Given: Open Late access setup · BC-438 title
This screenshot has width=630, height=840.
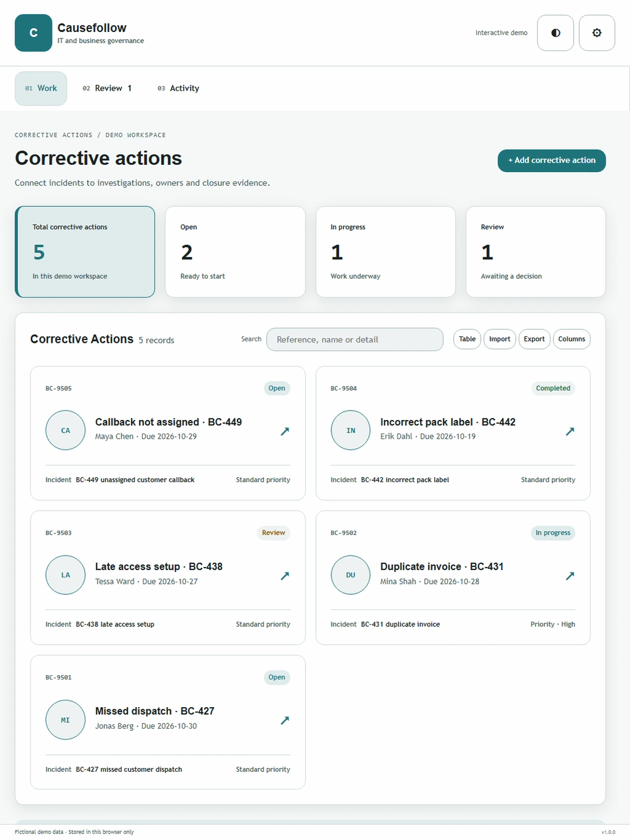Looking at the screenshot, I should (159, 566).
